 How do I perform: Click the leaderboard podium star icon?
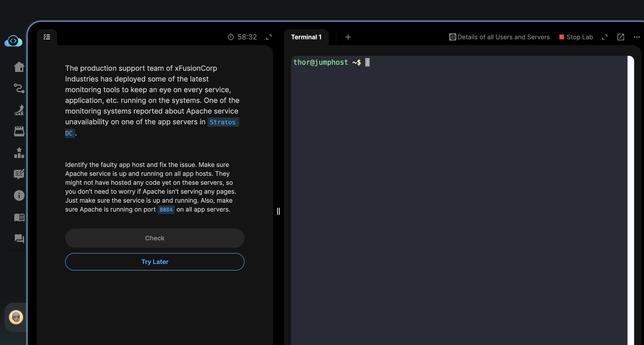(19, 153)
